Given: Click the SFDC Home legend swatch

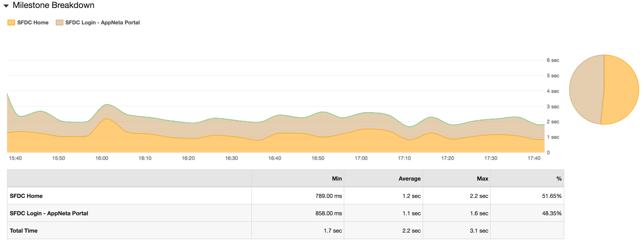Looking at the screenshot, I should pyautogui.click(x=11, y=22).
